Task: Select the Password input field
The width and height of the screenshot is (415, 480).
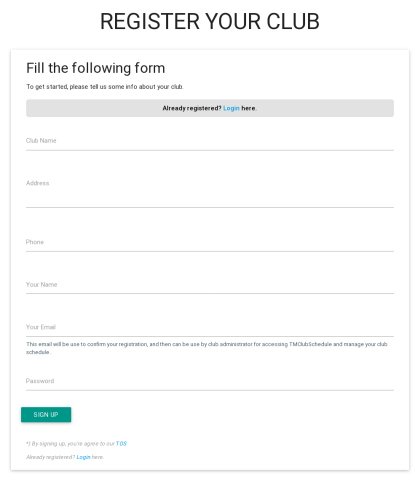Action: pos(210,382)
